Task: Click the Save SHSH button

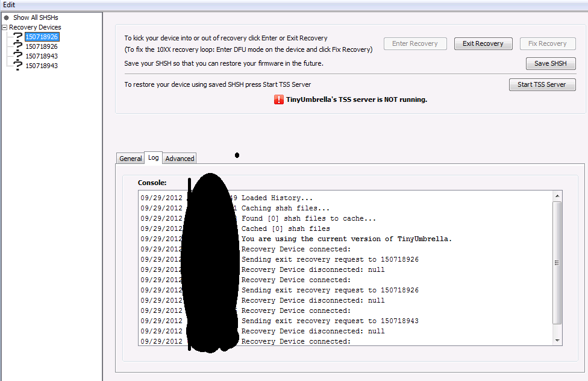Action: (x=551, y=63)
